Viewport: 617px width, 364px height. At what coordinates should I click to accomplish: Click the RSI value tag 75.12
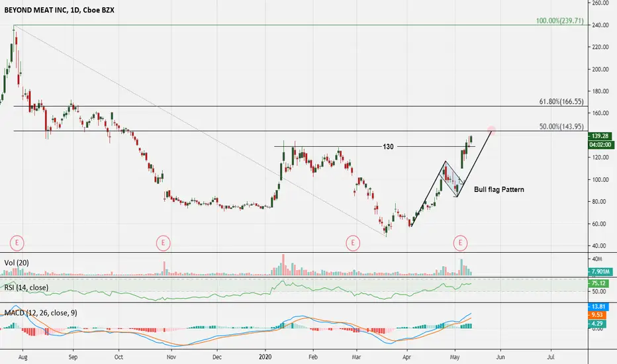tap(598, 283)
